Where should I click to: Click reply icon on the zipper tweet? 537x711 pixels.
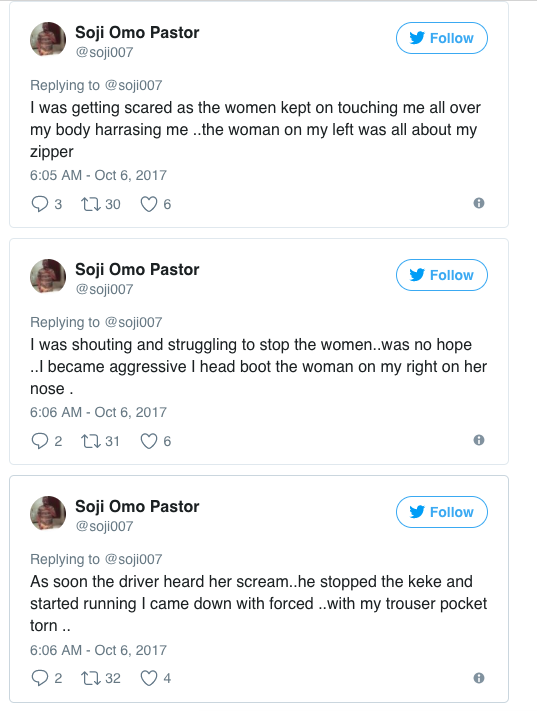pyautogui.click(x=39, y=204)
